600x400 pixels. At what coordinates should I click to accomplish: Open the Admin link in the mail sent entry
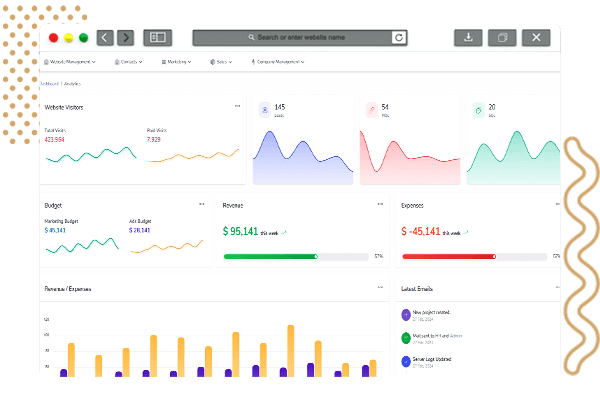pos(456,336)
